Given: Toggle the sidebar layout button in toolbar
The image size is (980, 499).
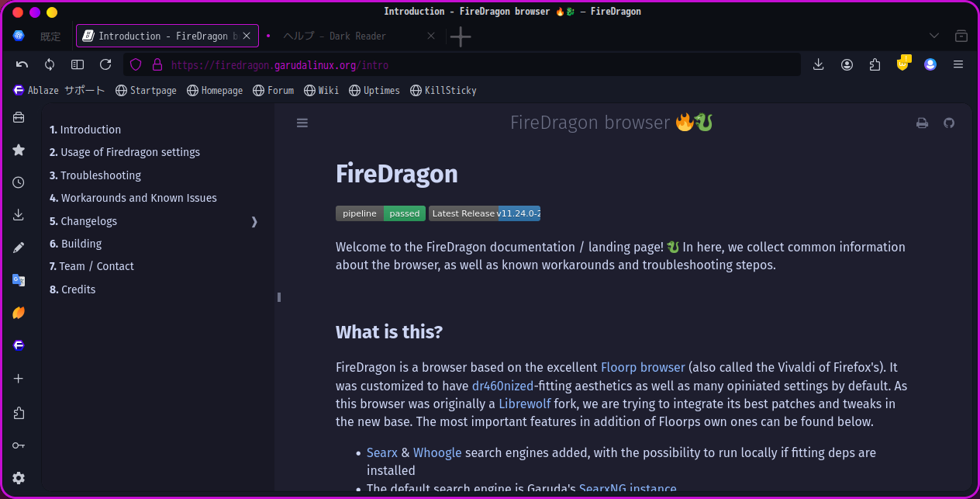Looking at the screenshot, I should tap(78, 64).
